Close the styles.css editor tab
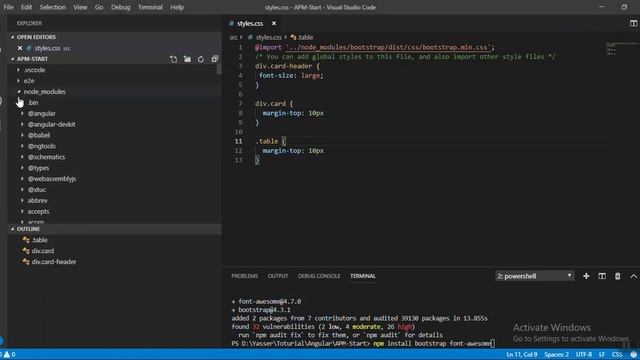 click(274, 24)
